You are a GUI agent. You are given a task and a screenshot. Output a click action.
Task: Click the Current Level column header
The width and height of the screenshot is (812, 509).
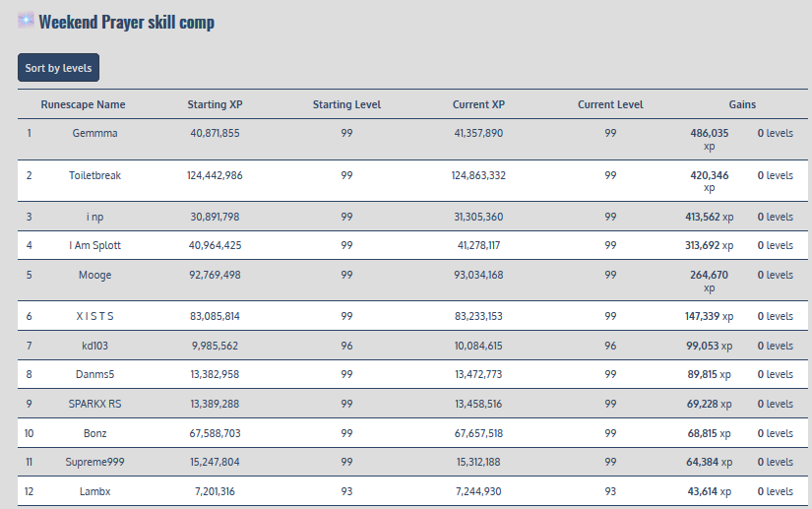pos(610,104)
